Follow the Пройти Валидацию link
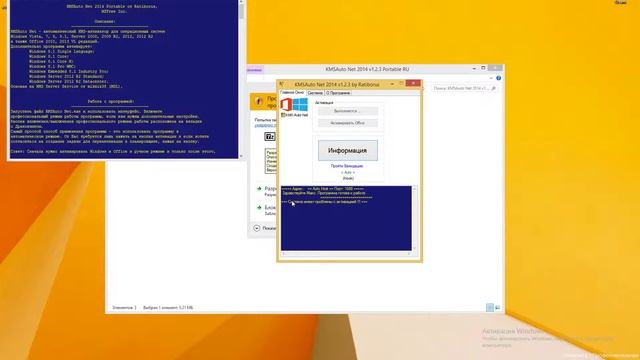Image resolution: width=640 pixels, height=360 pixels. pos(347,166)
